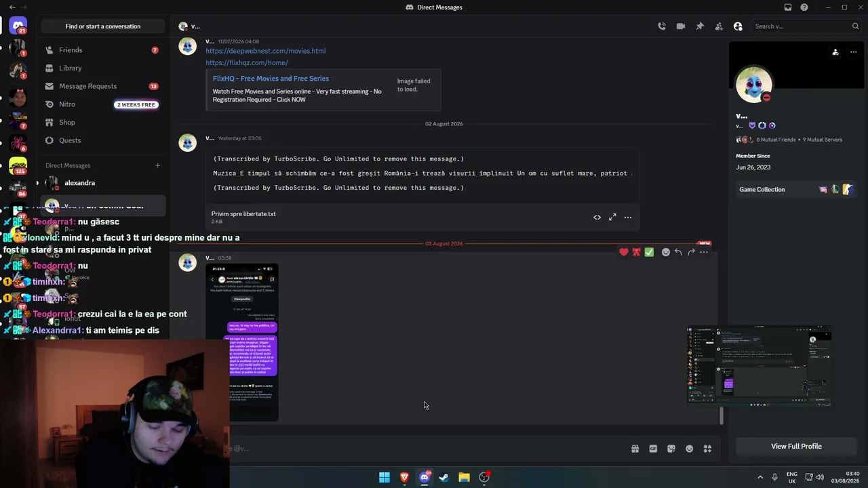Focus the DM search field

806,26
